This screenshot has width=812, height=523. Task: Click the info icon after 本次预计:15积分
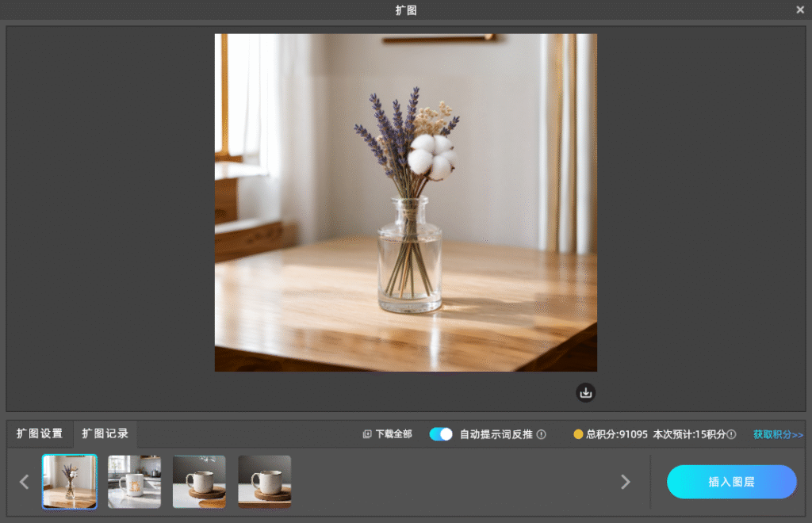coord(731,434)
